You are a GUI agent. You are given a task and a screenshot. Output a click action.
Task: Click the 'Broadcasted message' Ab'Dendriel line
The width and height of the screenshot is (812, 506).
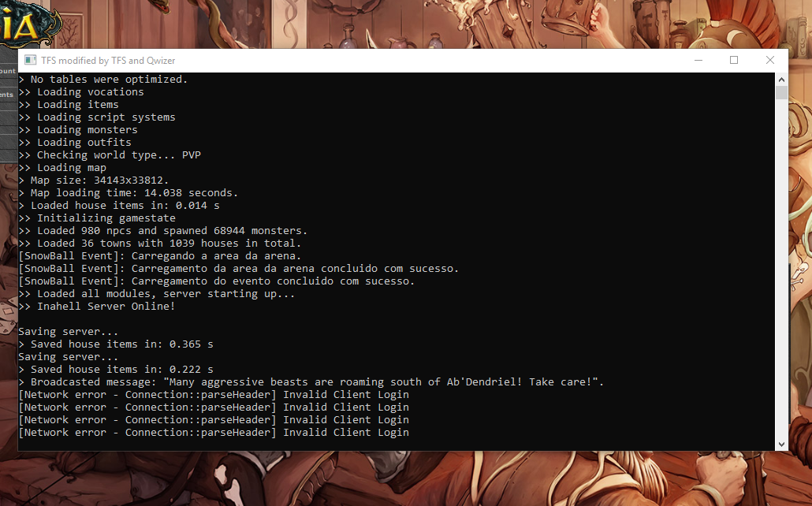point(311,381)
